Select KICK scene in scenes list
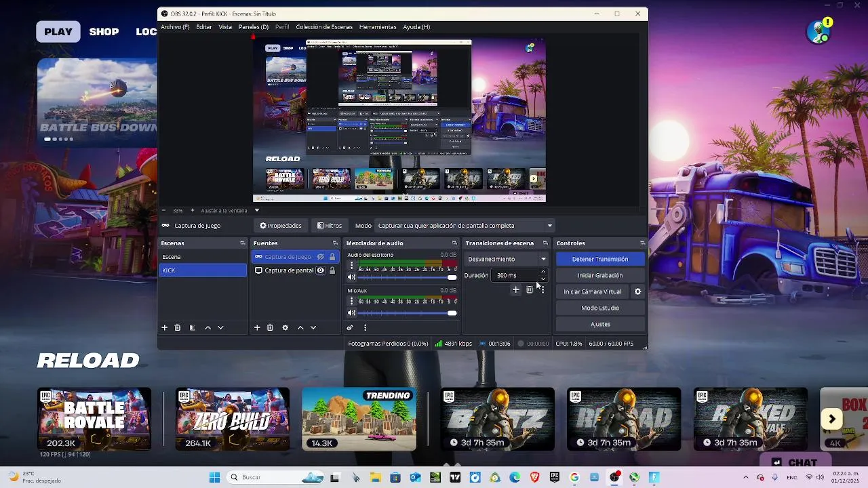The height and width of the screenshot is (488, 868). point(203,270)
